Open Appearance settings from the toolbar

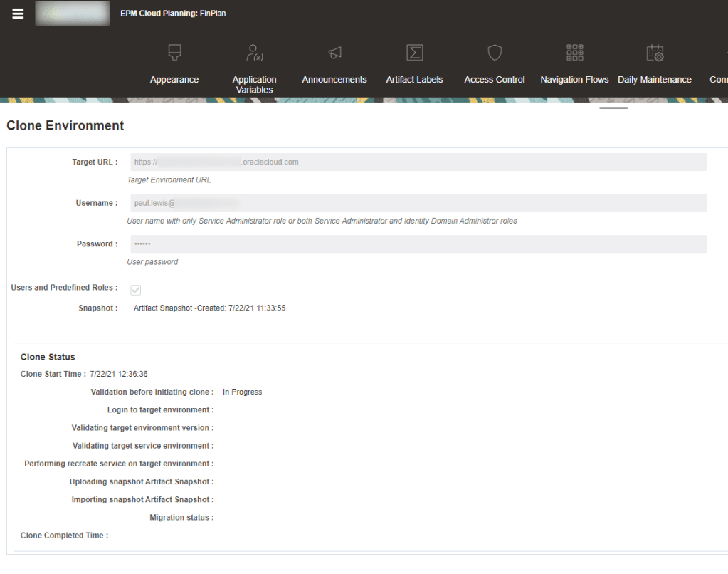pos(174,52)
